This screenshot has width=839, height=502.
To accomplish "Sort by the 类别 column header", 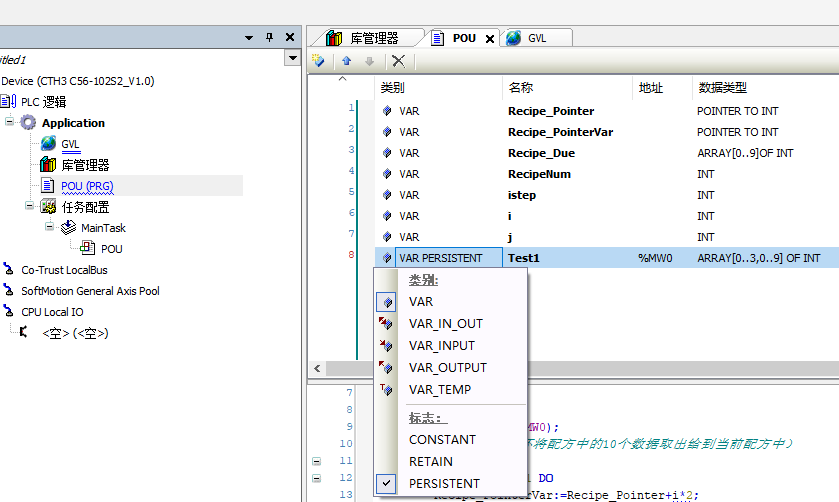I will pyautogui.click(x=438, y=87).
